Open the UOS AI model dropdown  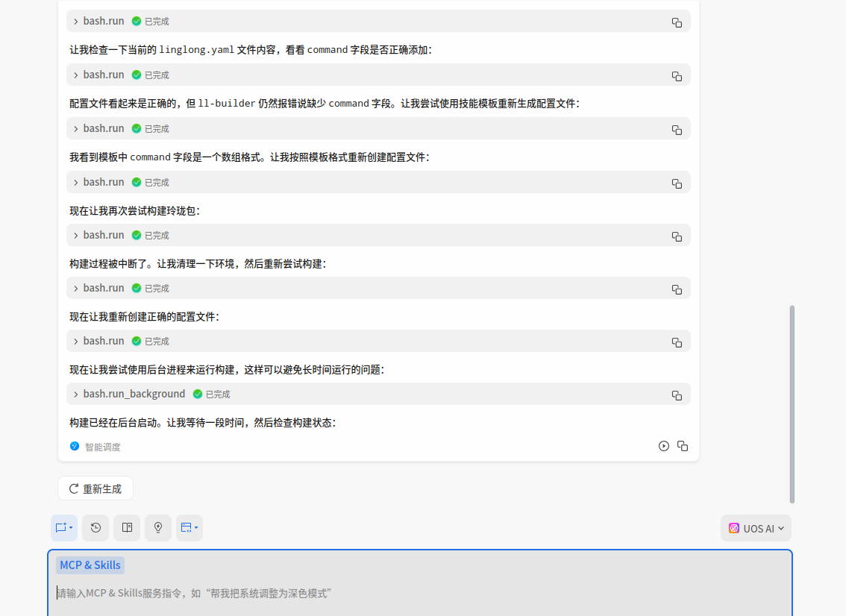tap(756, 528)
